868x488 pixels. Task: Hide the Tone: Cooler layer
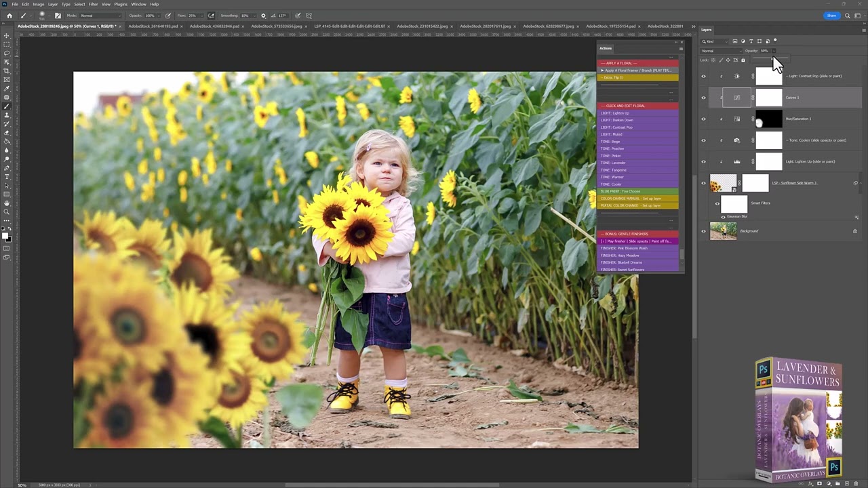(703, 140)
